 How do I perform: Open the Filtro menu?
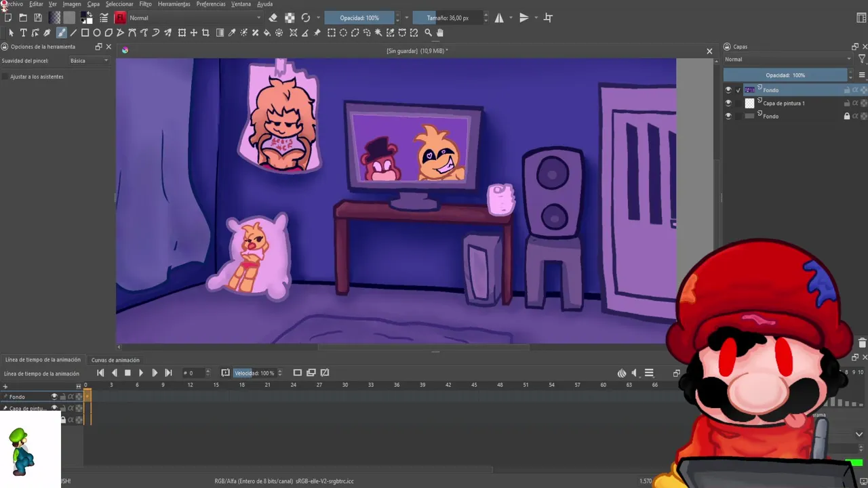(145, 4)
